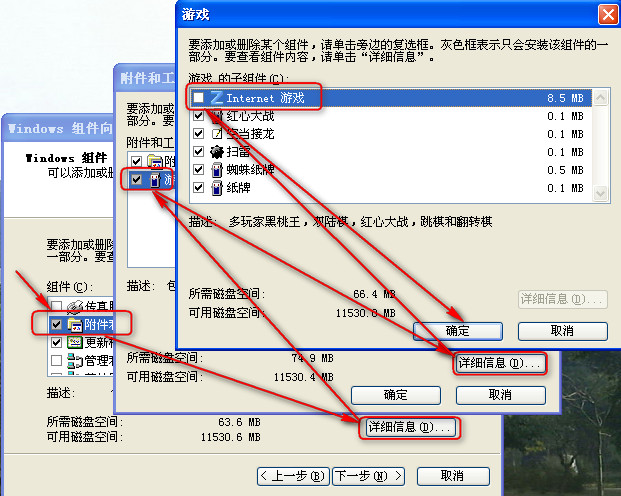Uncheck the 空当接龙 checkbox
The width and height of the screenshot is (621, 496).
198,134
